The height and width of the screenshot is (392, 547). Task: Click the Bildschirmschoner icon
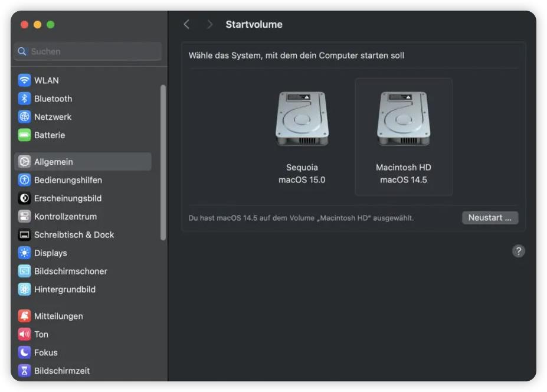click(24, 271)
